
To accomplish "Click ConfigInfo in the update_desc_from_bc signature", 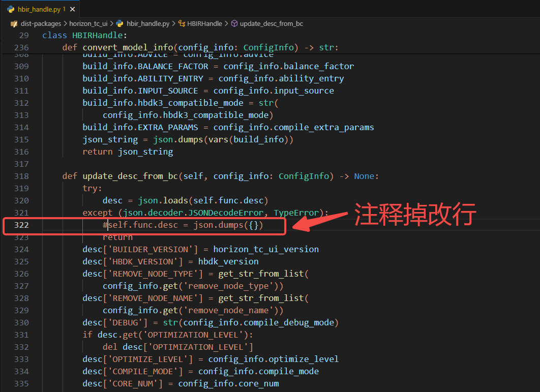I will (x=304, y=176).
